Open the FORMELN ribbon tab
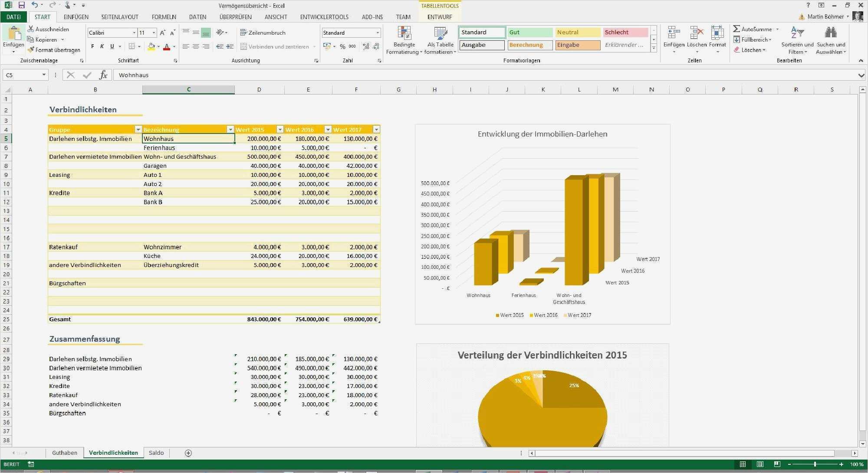The height and width of the screenshot is (473, 868). click(164, 17)
